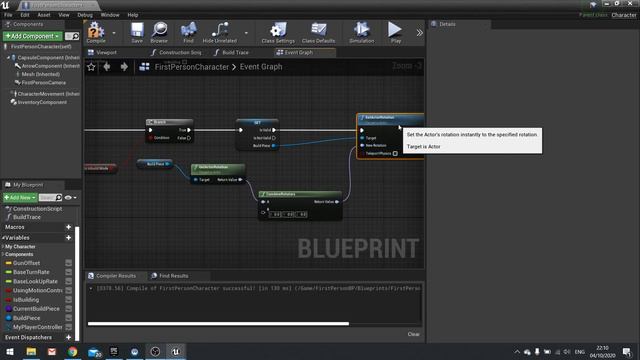Add a new Macro with plus icon

pyautogui.click(x=69, y=227)
